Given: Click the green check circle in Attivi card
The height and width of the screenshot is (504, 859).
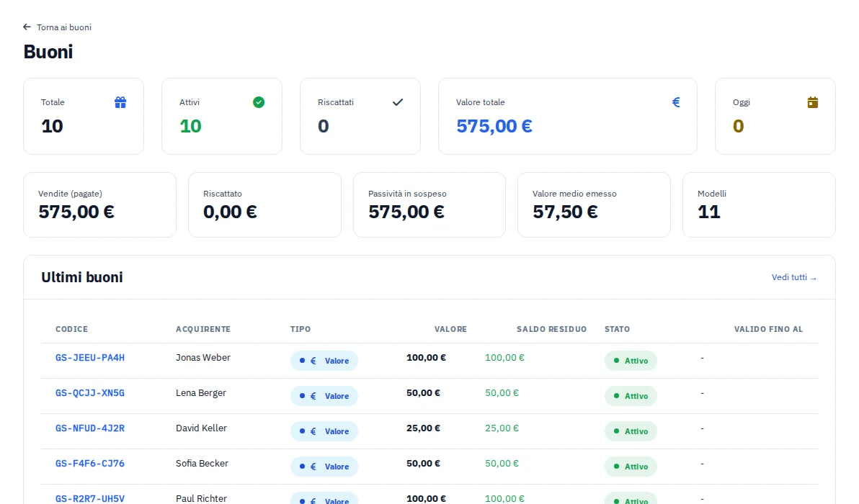Looking at the screenshot, I should 259,102.
